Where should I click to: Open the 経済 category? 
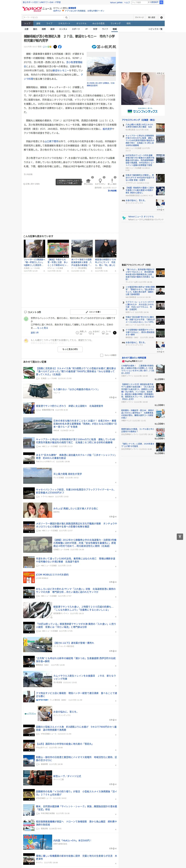coord(52,29)
